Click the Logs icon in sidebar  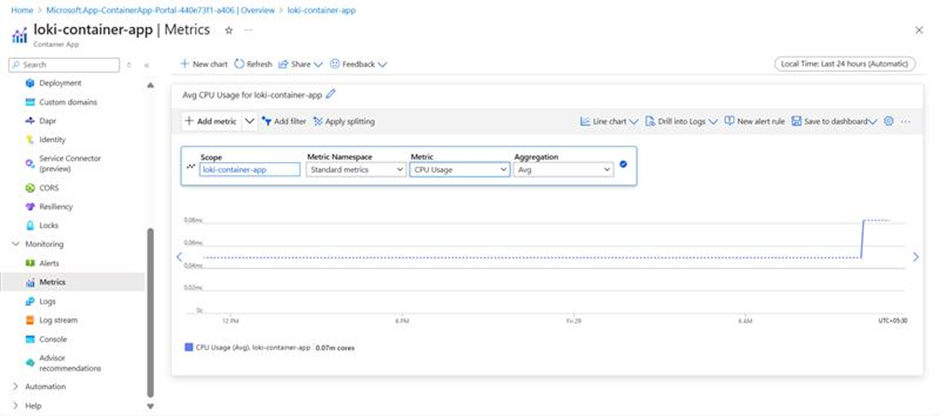30,301
